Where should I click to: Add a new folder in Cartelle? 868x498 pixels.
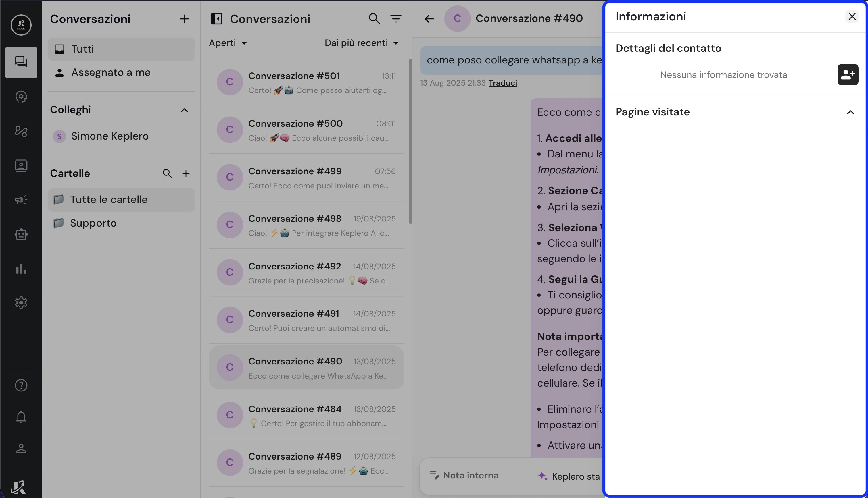pos(186,174)
